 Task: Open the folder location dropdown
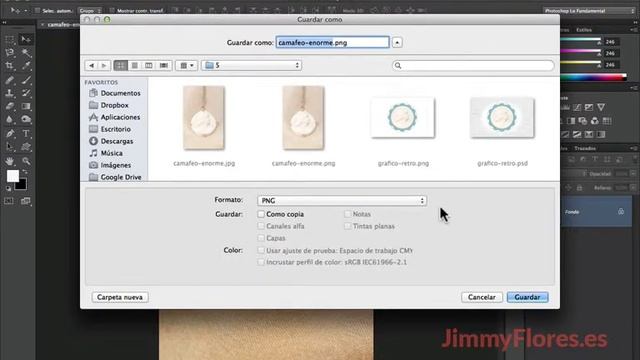[251, 65]
